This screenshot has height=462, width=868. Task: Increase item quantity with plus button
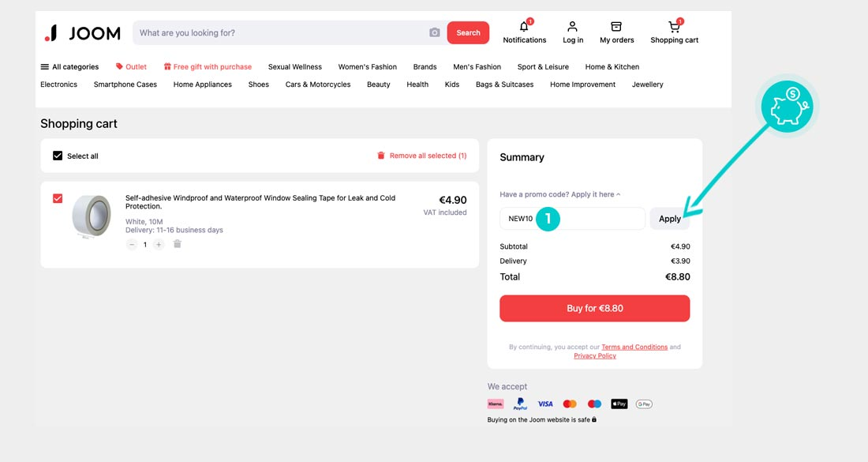click(159, 245)
